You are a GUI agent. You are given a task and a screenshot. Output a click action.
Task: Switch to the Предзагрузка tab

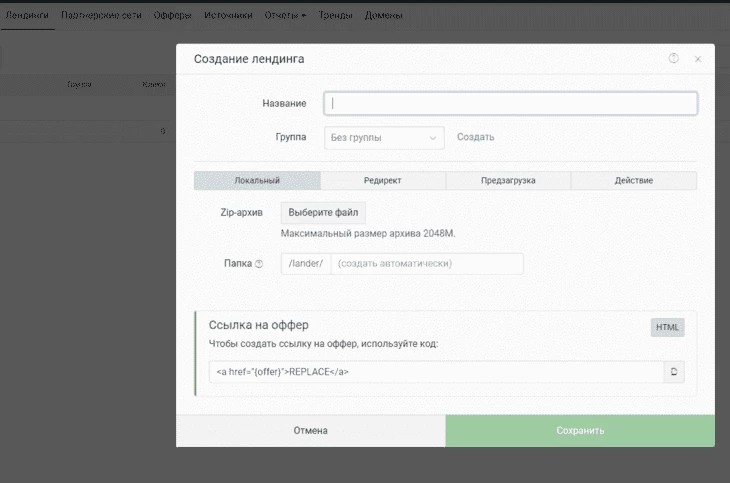(508, 181)
